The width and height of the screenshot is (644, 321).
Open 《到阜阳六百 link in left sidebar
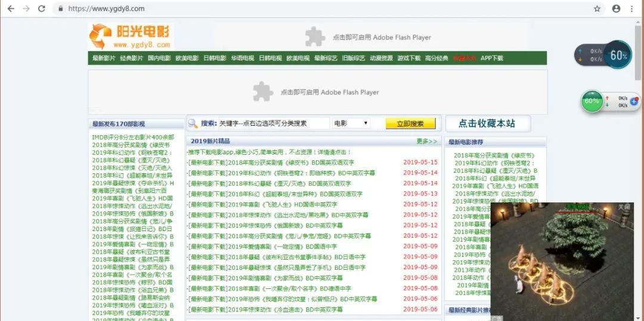point(129,191)
